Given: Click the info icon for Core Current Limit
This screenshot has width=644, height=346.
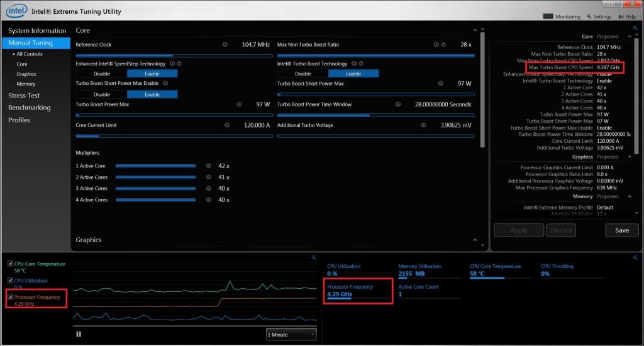Looking at the screenshot, I should coord(226,125).
